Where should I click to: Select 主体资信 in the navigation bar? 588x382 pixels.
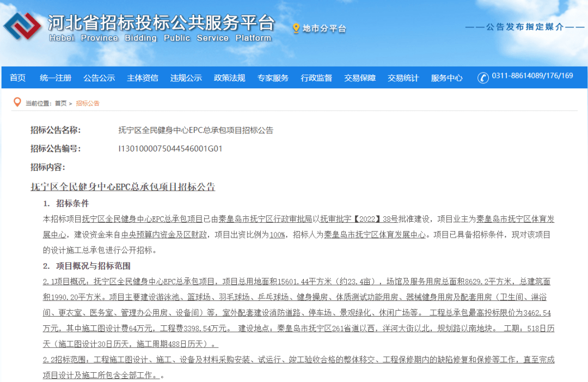pos(143,78)
